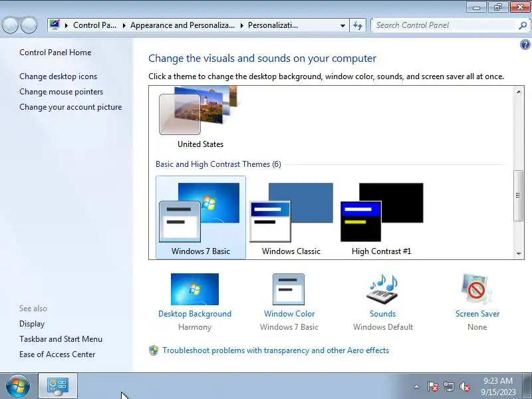Click the Window Color text link

coord(289,314)
